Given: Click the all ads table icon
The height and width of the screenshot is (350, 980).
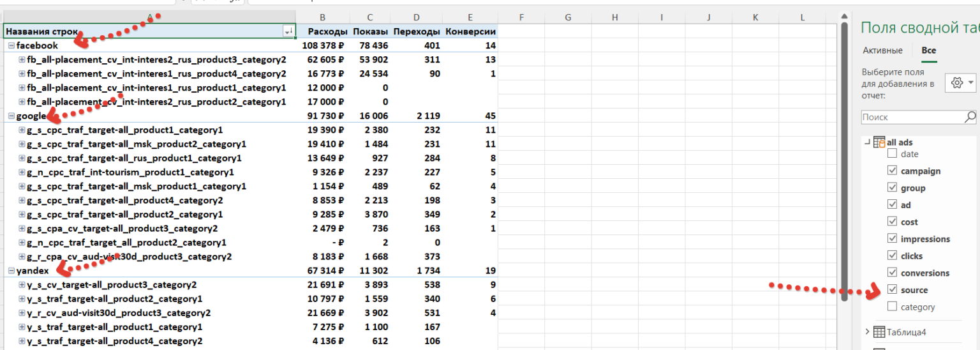Looking at the screenshot, I should pyautogui.click(x=879, y=142).
